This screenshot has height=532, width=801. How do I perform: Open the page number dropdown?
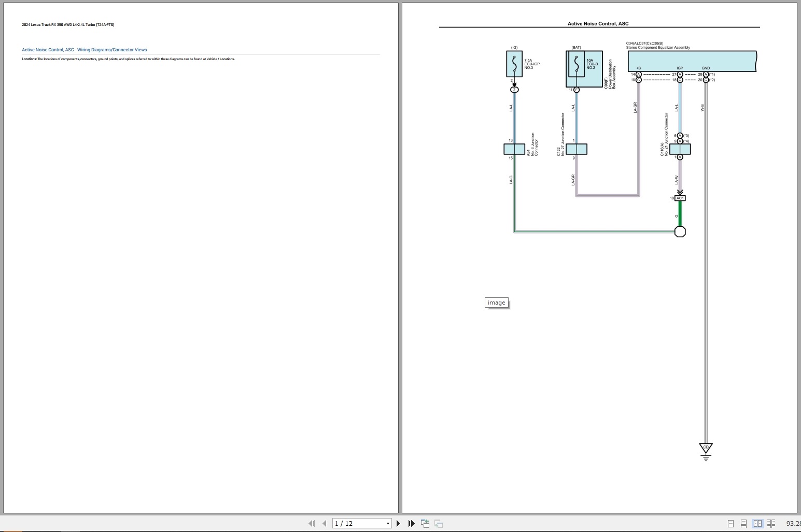[388, 524]
